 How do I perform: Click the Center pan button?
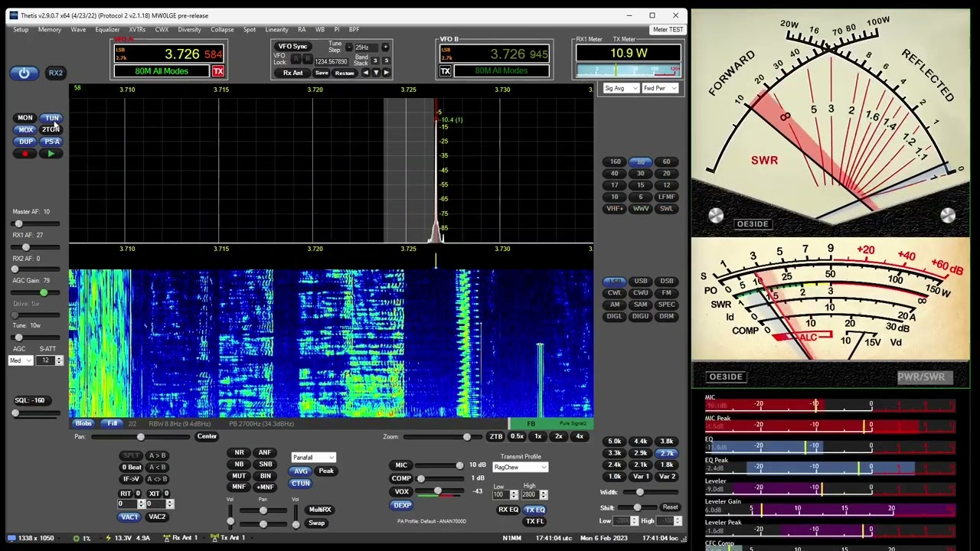[x=207, y=437]
